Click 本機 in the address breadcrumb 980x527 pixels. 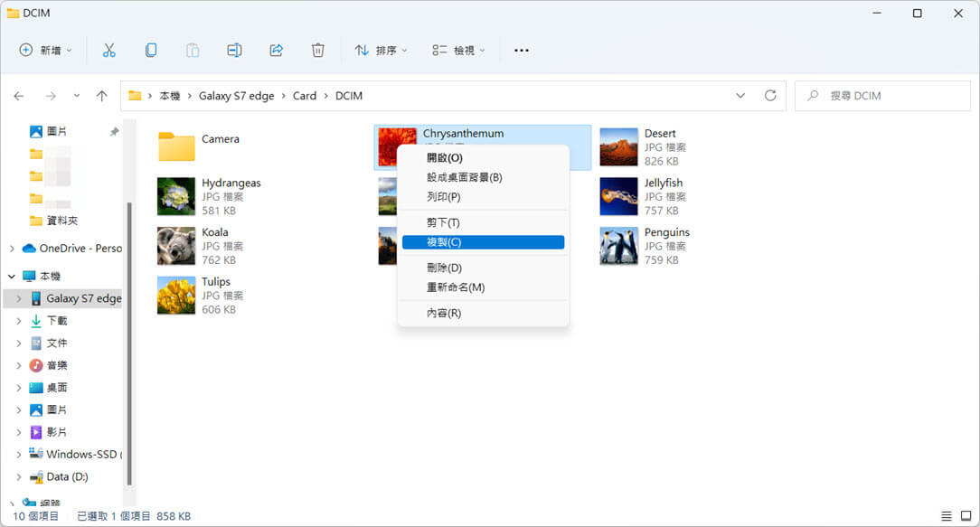coord(169,96)
